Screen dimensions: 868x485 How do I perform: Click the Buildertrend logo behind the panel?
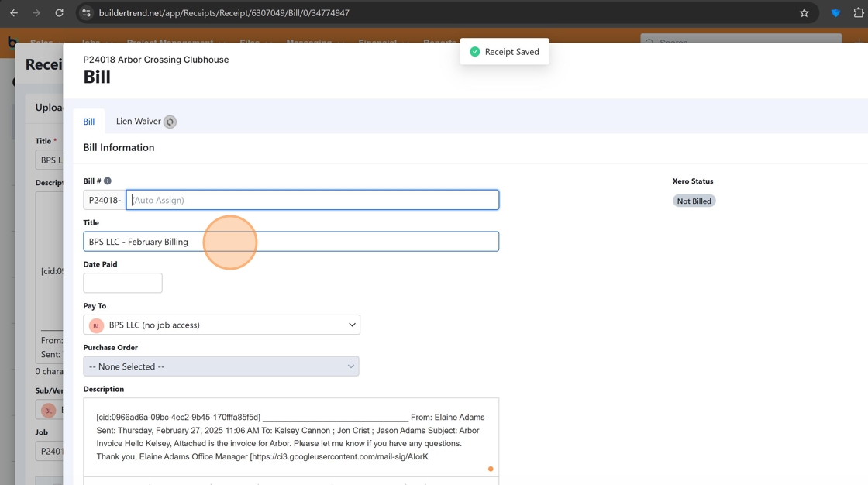(12, 42)
